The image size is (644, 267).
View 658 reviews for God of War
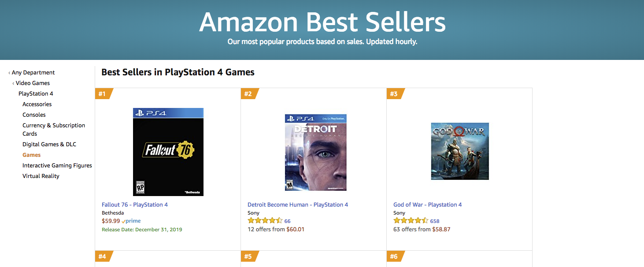(435, 221)
